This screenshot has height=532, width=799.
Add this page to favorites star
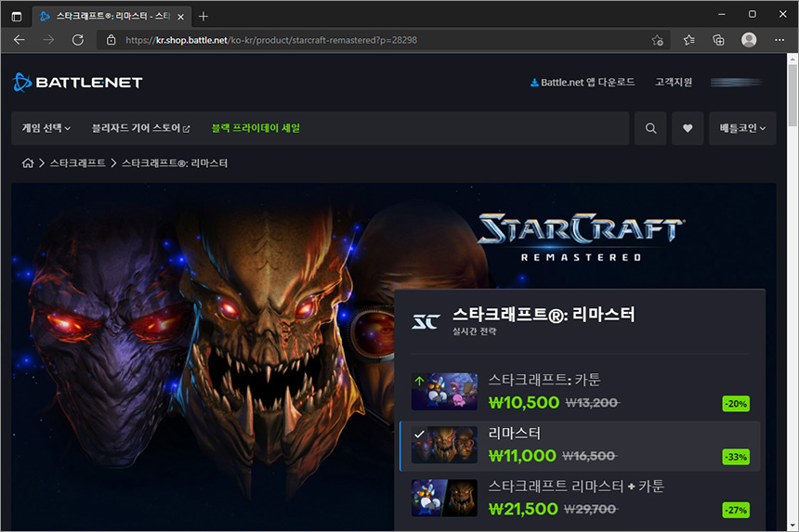point(658,40)
